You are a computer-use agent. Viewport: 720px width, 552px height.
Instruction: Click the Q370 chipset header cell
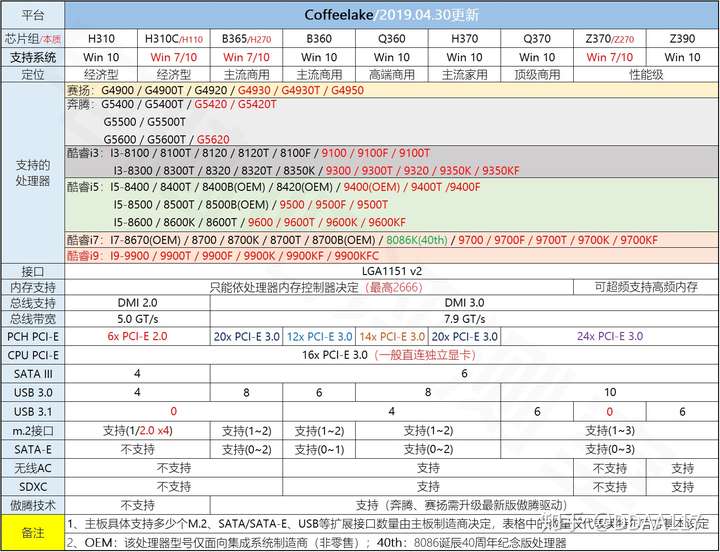click(x=537, y=39)
